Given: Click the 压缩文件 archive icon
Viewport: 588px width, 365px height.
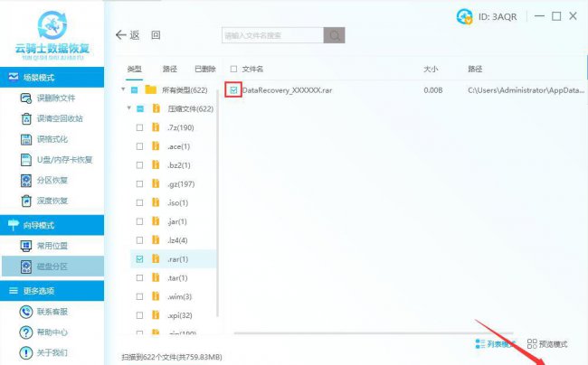Looking at the screenshot, I should [156, 108].
